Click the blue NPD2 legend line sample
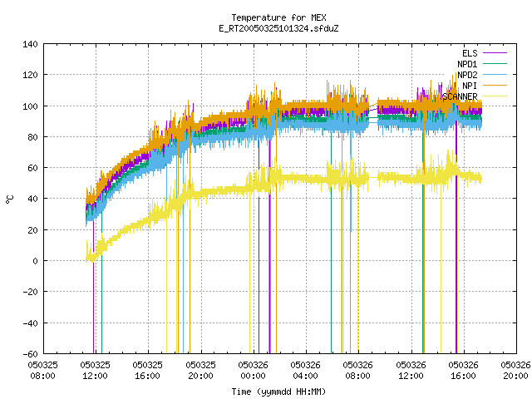The image size is (532, 399). tap(495, 74)
